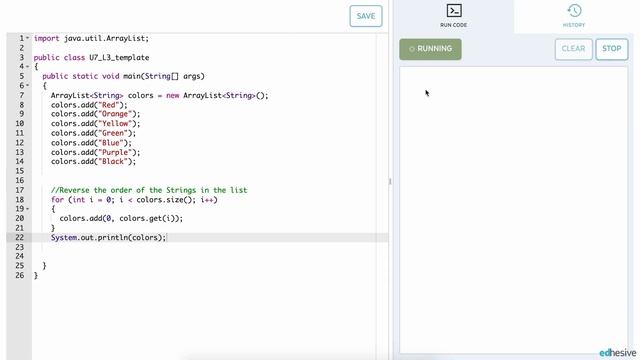The height and width of the screenshot is (360, 640).
Task: Click the System.out.println(colors) line
Action: coord(109,238)
